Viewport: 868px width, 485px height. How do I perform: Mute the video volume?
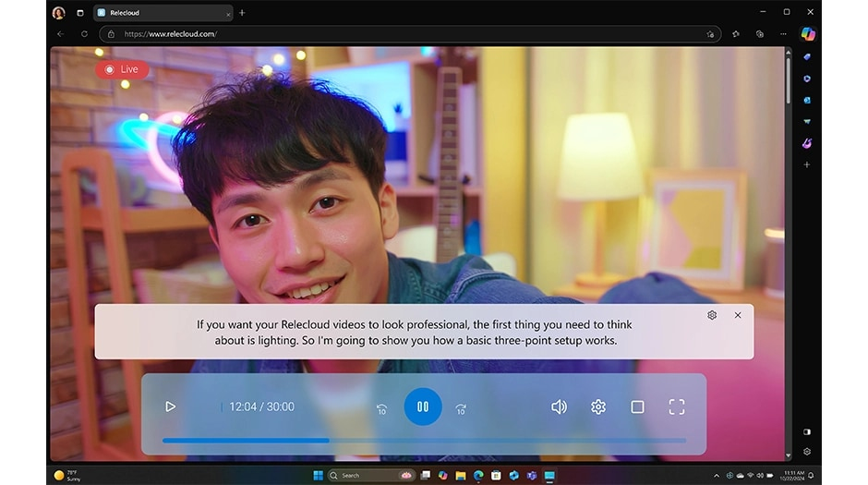tap(559, 406)
